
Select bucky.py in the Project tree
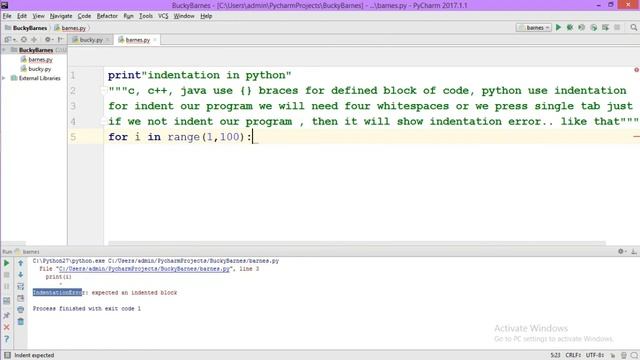[x=36, y=69]
